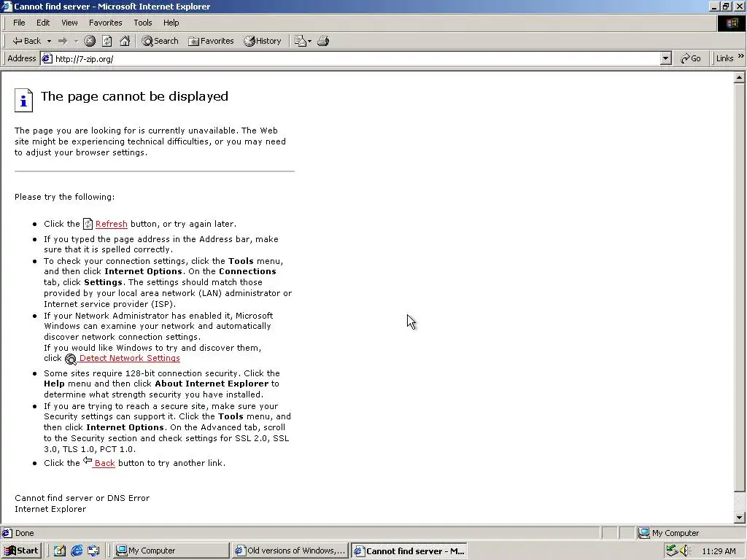Open the Forward history dropdown arrow
The height and width of the screenshot is (560, 747).
coord(76,41)
